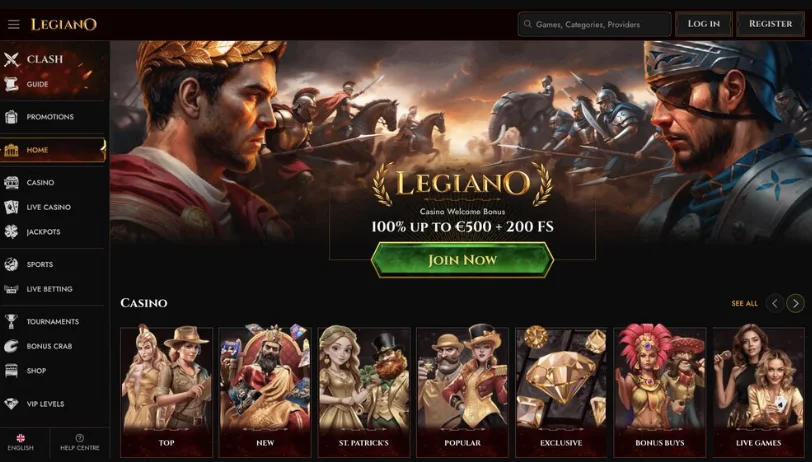Go back with casino carousel previous arrow
The height and width of the screenshot is (462, 812).
pos(775,303)
